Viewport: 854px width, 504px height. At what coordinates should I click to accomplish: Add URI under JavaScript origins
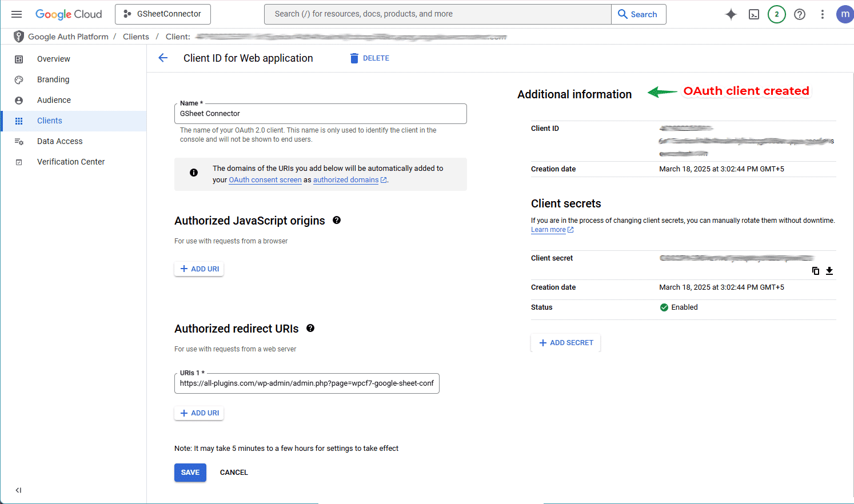tap(199, 269)
